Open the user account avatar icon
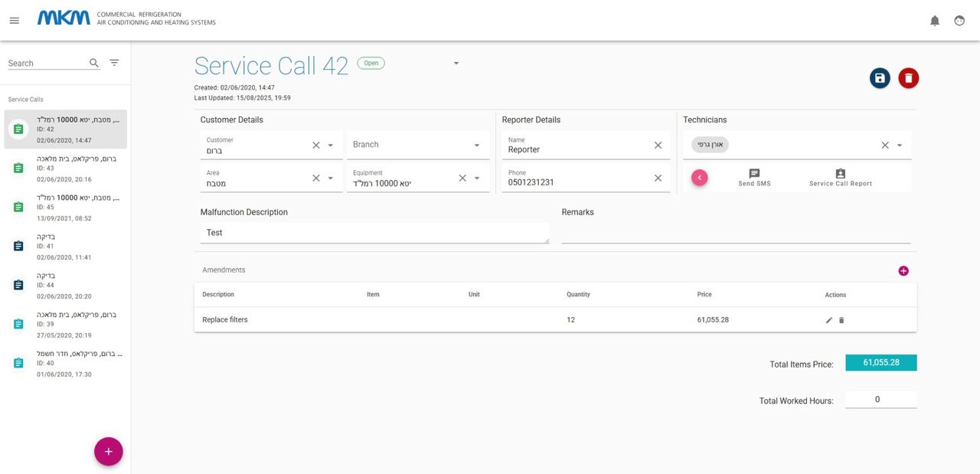 click(959, 21)
